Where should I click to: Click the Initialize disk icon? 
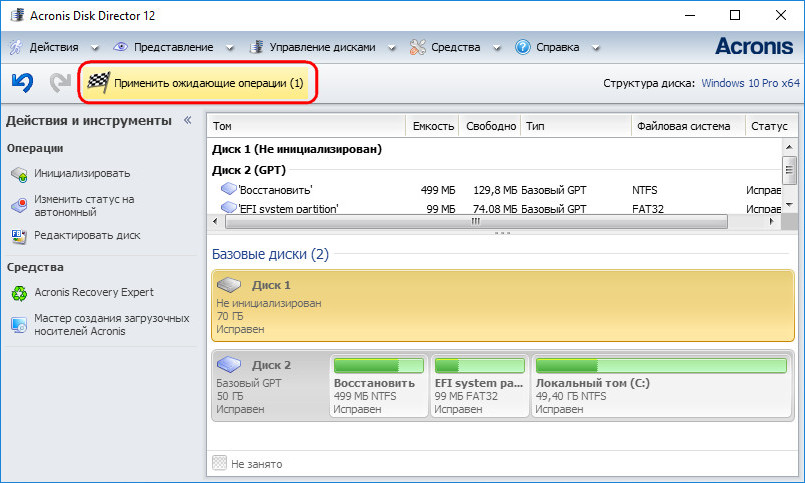tap(19, 174)
